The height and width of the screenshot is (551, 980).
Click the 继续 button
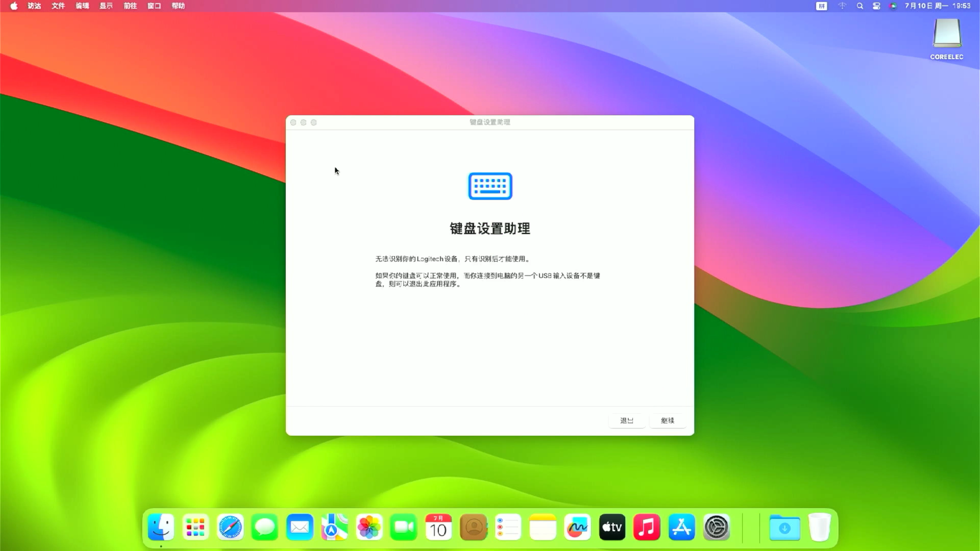click(668, 421)
